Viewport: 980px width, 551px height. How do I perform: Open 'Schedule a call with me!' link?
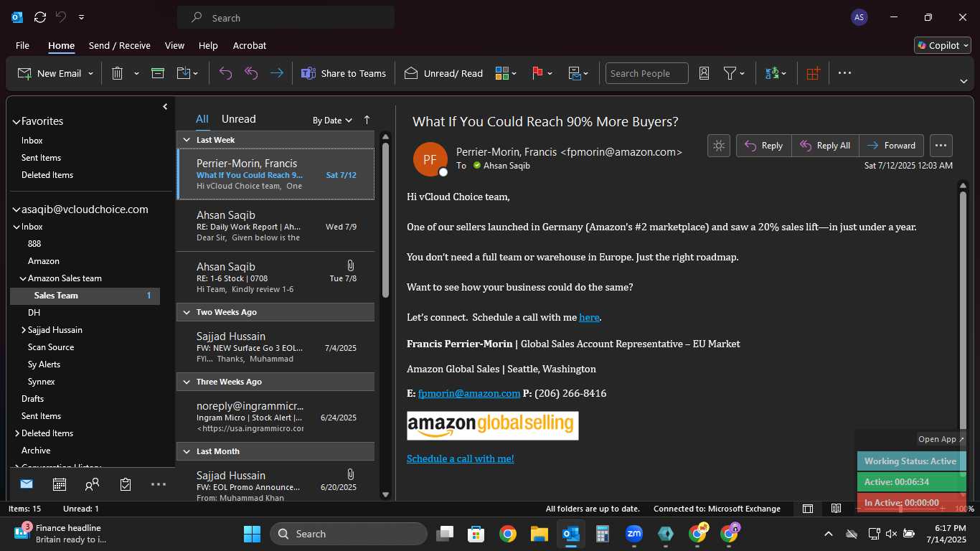coord(461,458)
